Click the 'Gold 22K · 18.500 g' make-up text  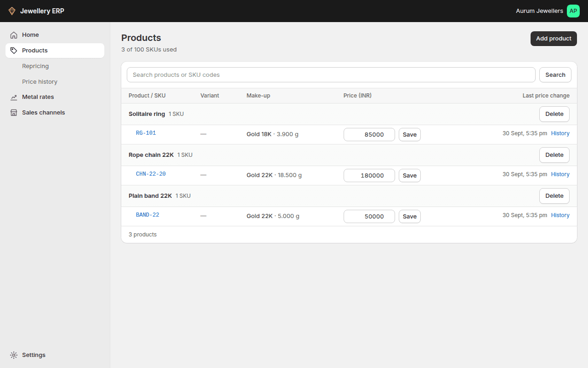tap(274, 175)
